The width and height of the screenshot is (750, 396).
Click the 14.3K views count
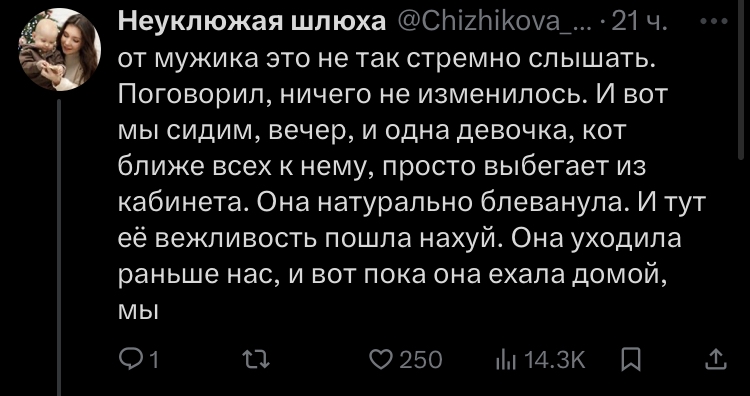point(555,360)
